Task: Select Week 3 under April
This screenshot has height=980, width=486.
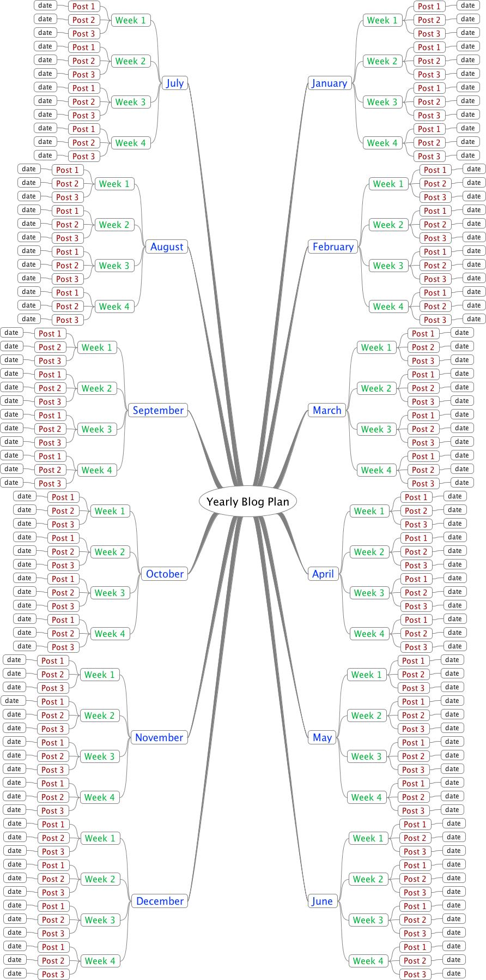Action: click(x=369, y=593)
